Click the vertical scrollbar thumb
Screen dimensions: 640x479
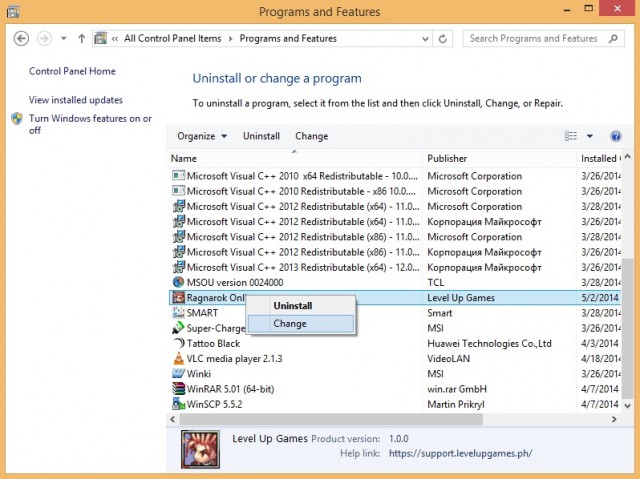(627, 327)
